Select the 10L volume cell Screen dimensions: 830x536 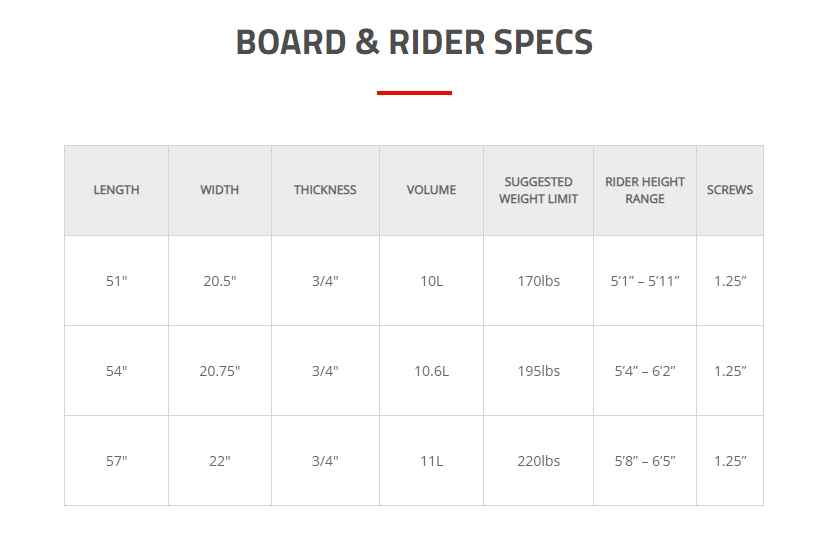431,281
